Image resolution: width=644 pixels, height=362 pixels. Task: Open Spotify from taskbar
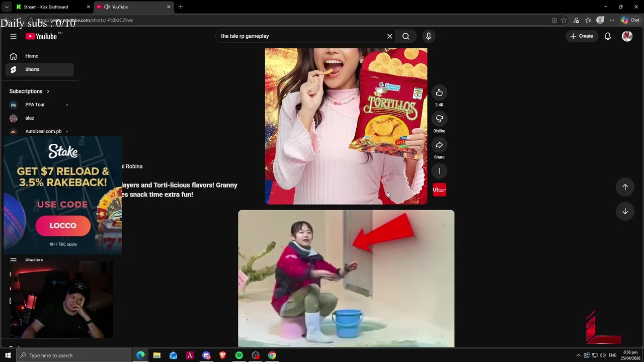pyautogui.click(x=239, y=355)
